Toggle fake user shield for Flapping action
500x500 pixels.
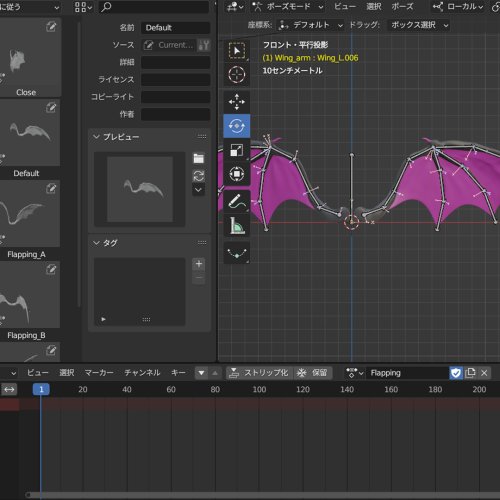[456, 373]
